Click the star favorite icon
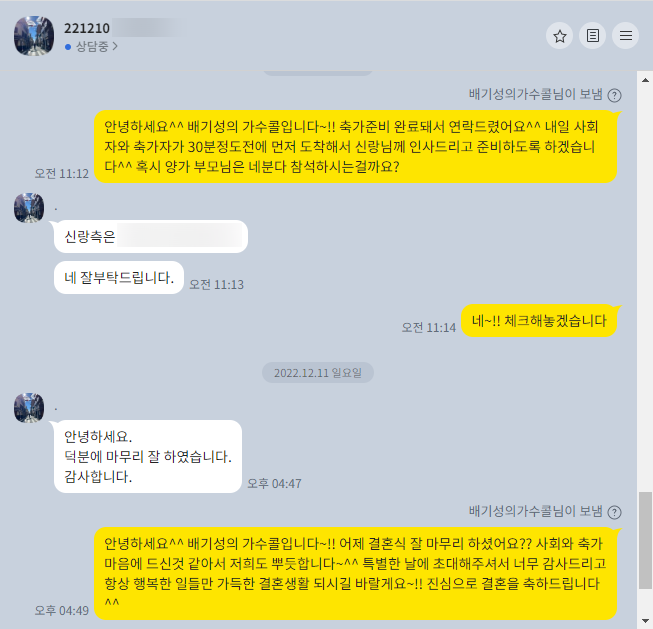 tap(560, 36)
